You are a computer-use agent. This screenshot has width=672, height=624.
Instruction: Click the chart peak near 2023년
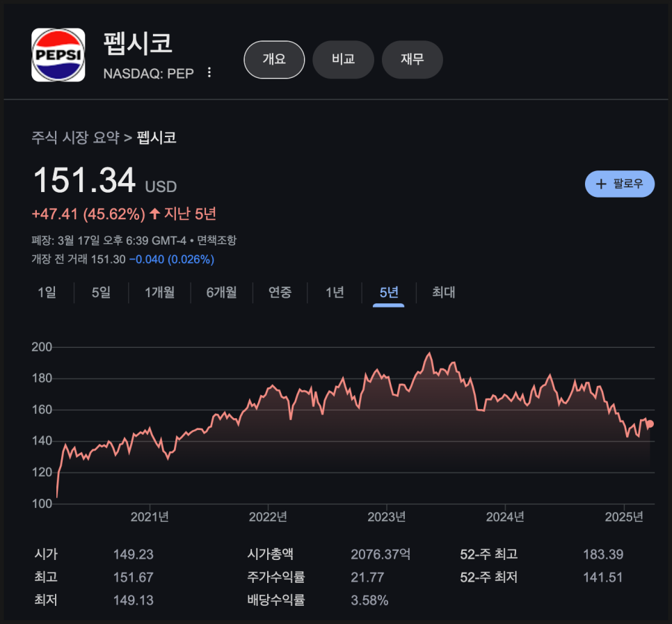click(x=429, y=353)
